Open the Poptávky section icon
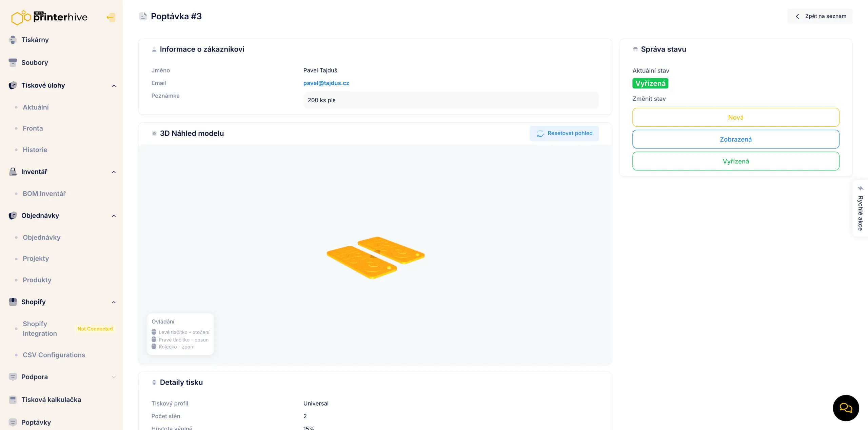Screen dimensions: 868x430 tap(13, 422)
